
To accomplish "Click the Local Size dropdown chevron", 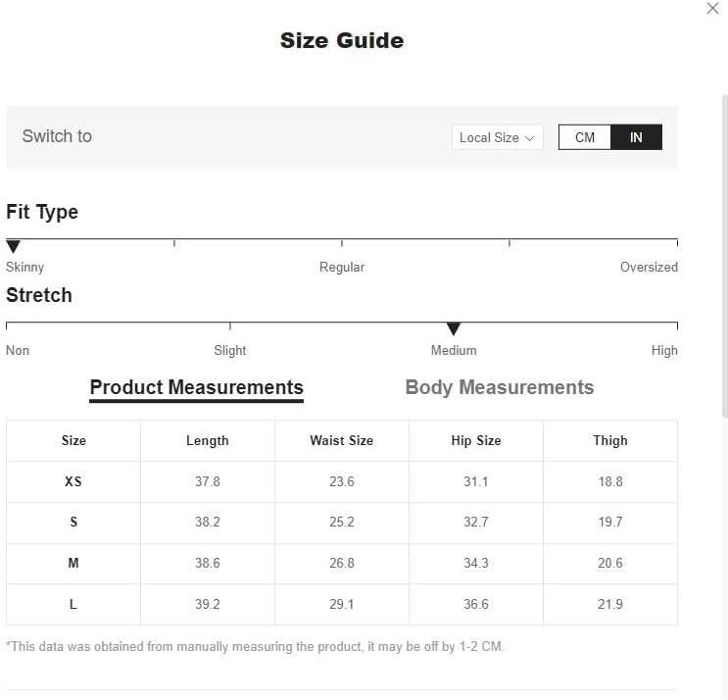I will pos(530,138).
